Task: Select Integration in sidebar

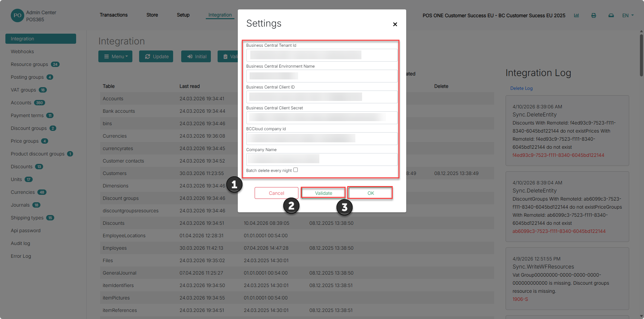Action: tap(41, 39)
